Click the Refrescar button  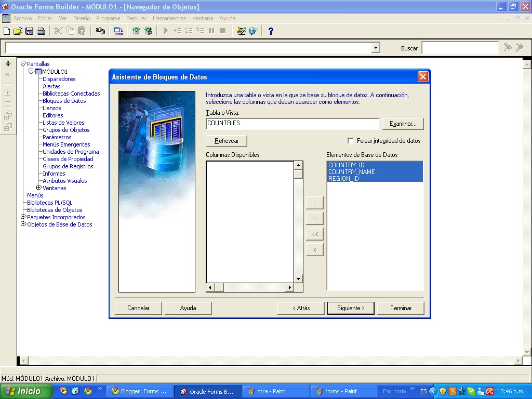tap(227, 141)
